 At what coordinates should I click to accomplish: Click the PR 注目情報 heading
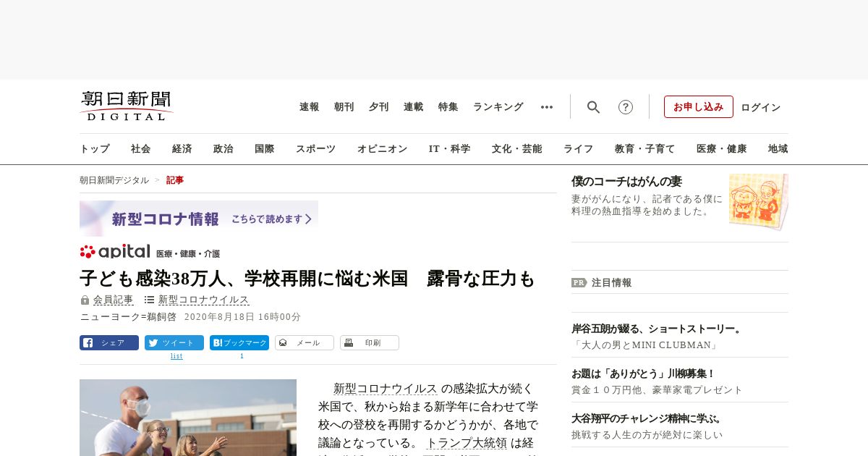pos(602,283)
